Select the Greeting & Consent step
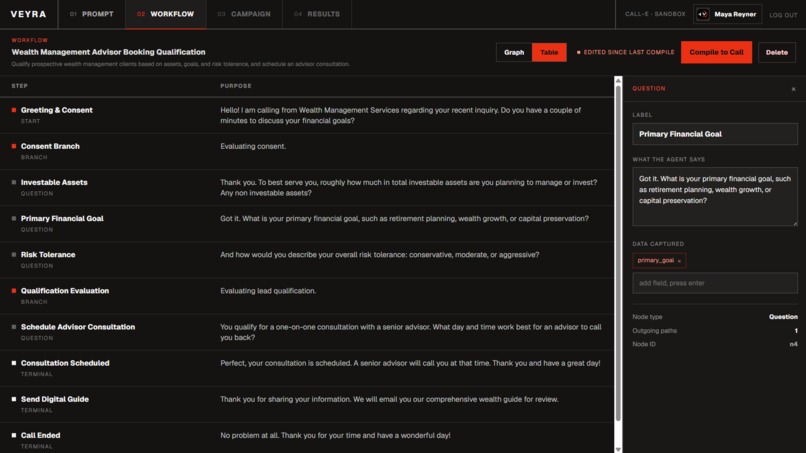This screenshot has height=453, width=806. pyautogui.click(x=307, y=116)
